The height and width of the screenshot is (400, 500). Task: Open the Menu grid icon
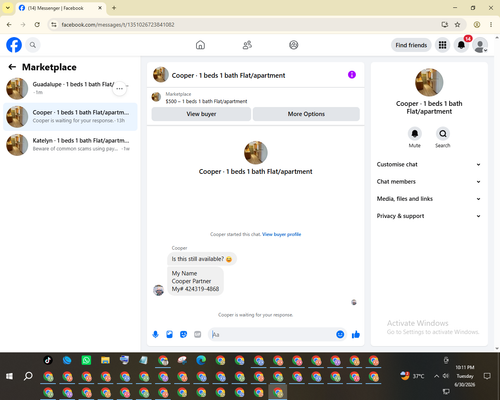442,45
